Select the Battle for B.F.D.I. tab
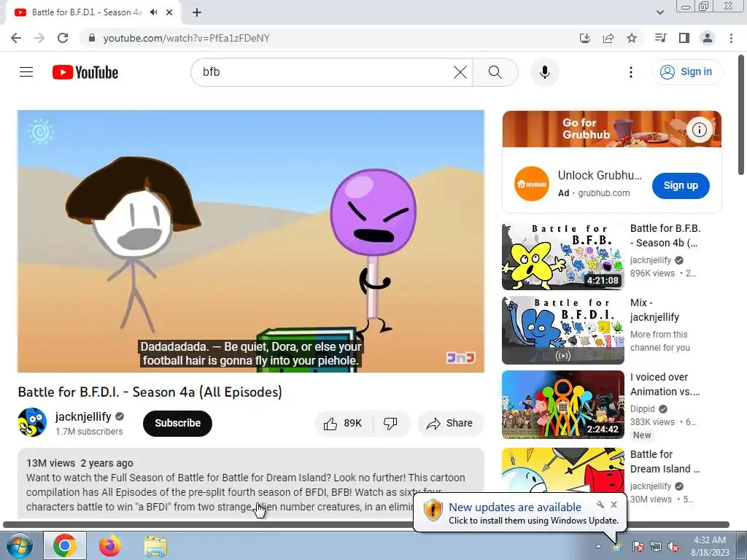The width and height of the screenshot is (747, 560). point(87,12)
